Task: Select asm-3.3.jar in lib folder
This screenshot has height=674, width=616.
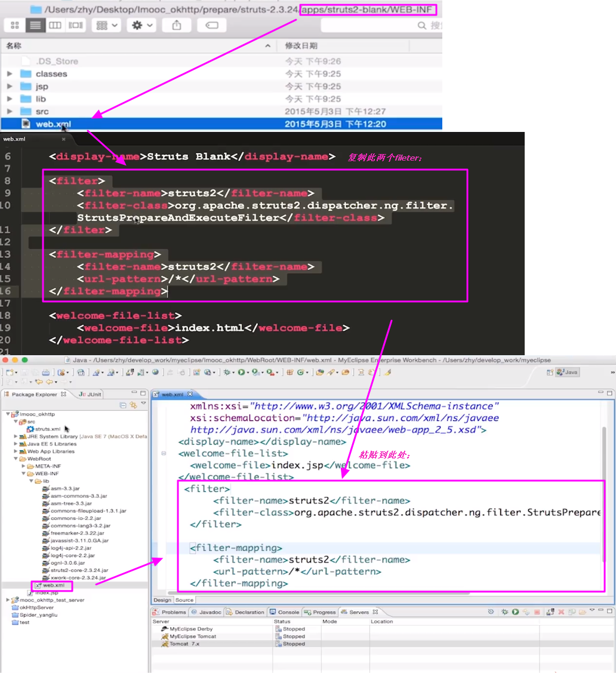Action: (61, 488)
